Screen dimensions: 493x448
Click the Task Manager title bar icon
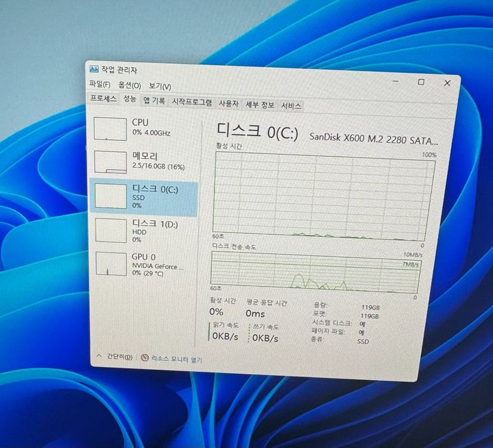tap(94, 69)
